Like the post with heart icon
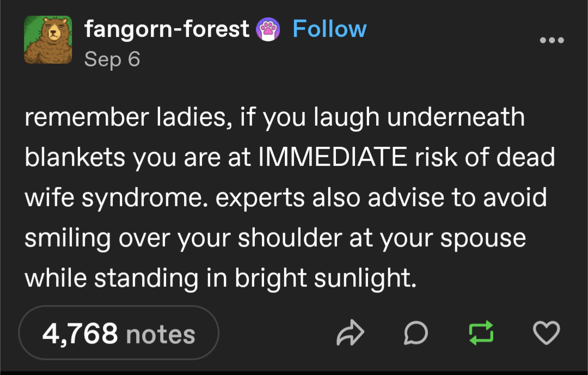 click(x=547, y=333)
